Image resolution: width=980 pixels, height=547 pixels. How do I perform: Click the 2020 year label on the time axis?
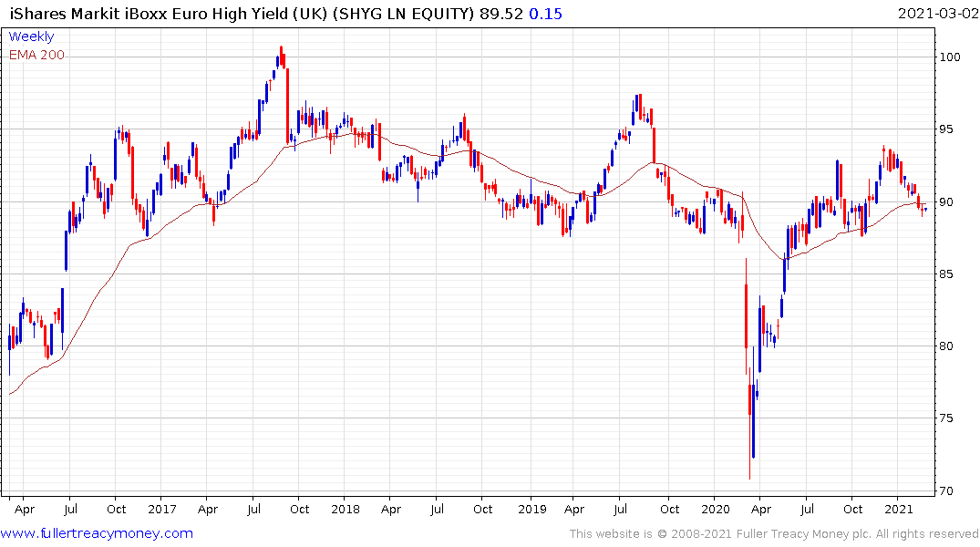click(x=716, y=509)
